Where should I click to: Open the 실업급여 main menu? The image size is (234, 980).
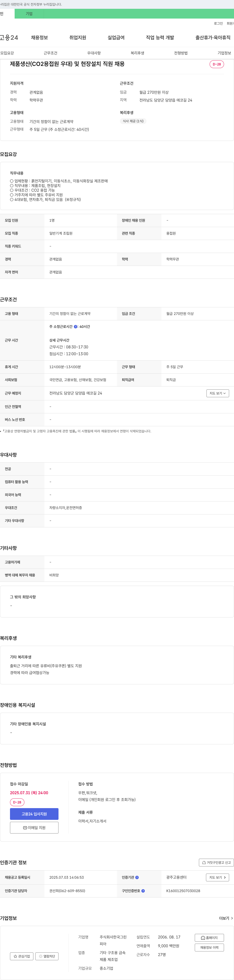[116, 38]
